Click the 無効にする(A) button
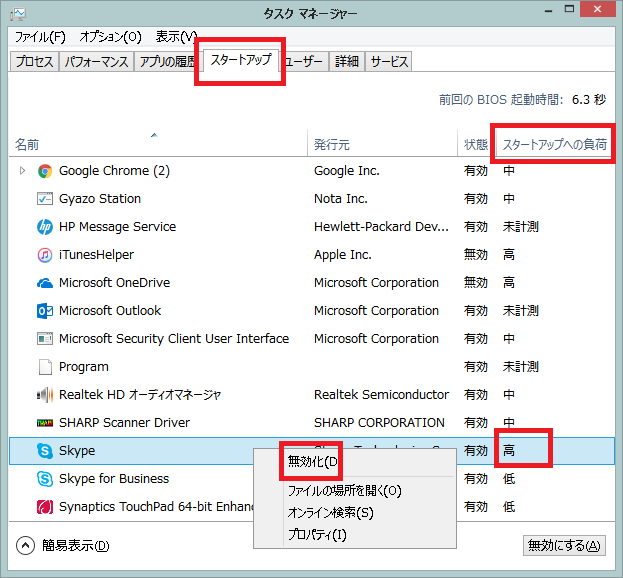The width and height of the screenshot is (623, 578). [564, 545]
